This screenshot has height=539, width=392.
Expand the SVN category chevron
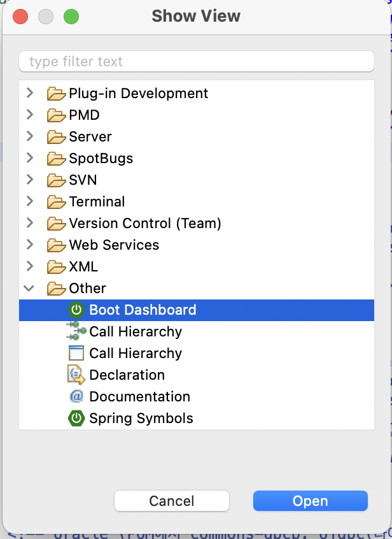30,180
